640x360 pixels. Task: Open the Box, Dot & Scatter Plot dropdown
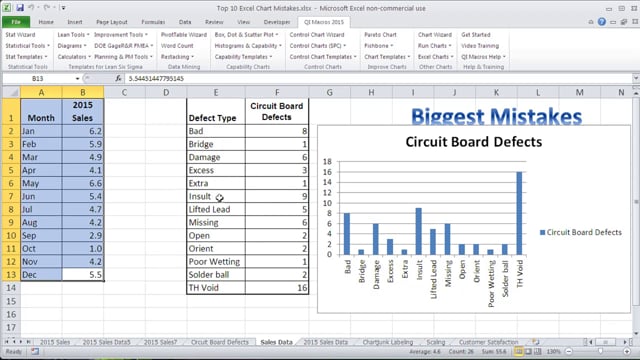(x=246, y=35)
